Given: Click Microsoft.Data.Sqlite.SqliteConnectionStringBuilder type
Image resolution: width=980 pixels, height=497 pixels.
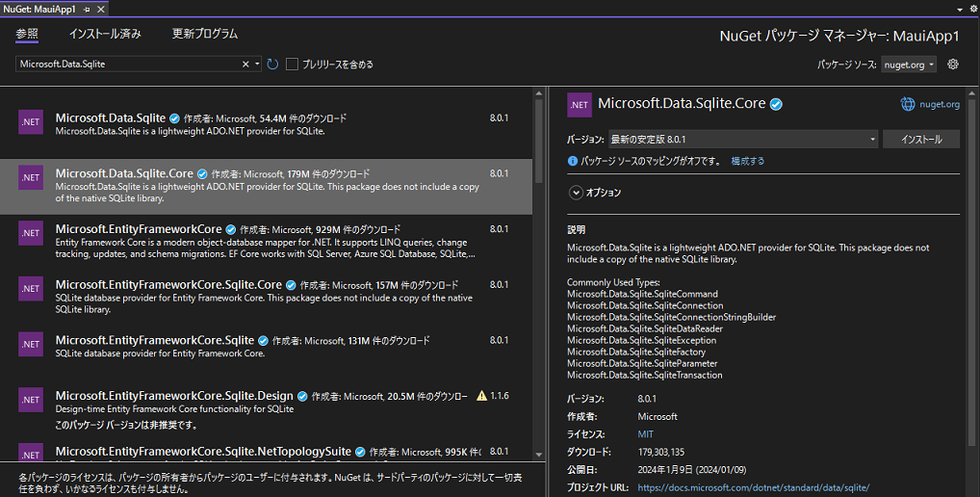Looking at the screenshot, I should [x=671, y=317].
